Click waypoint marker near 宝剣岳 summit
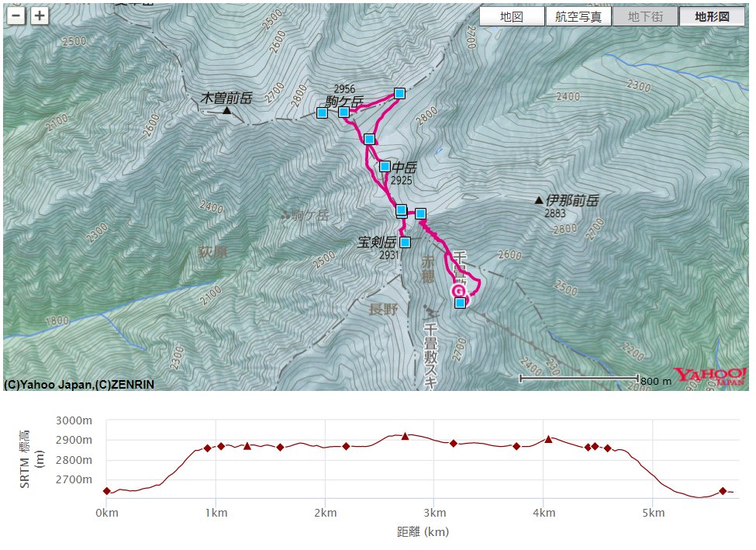The width and height of the screenshot is (756, 550). click(x=405, y=242)
